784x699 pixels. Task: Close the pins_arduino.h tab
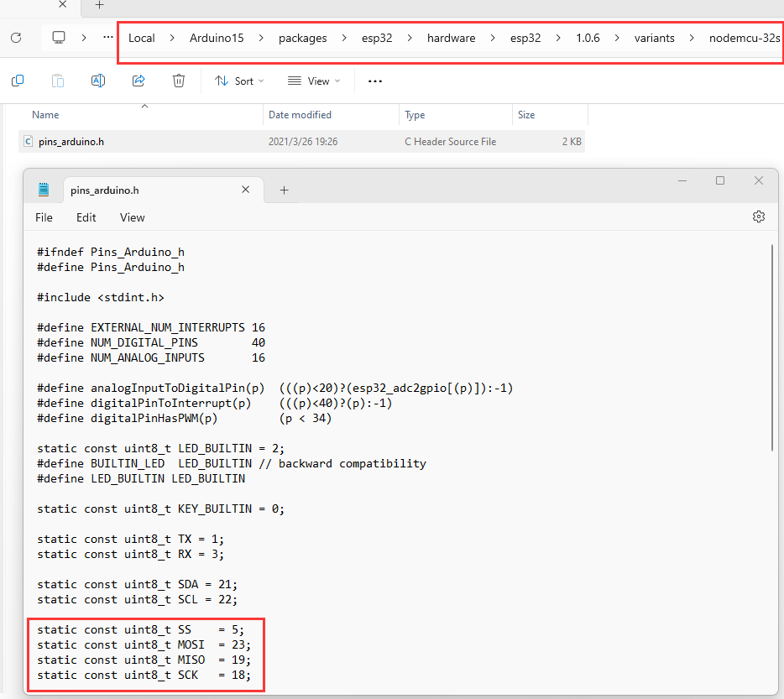[246, 190]
